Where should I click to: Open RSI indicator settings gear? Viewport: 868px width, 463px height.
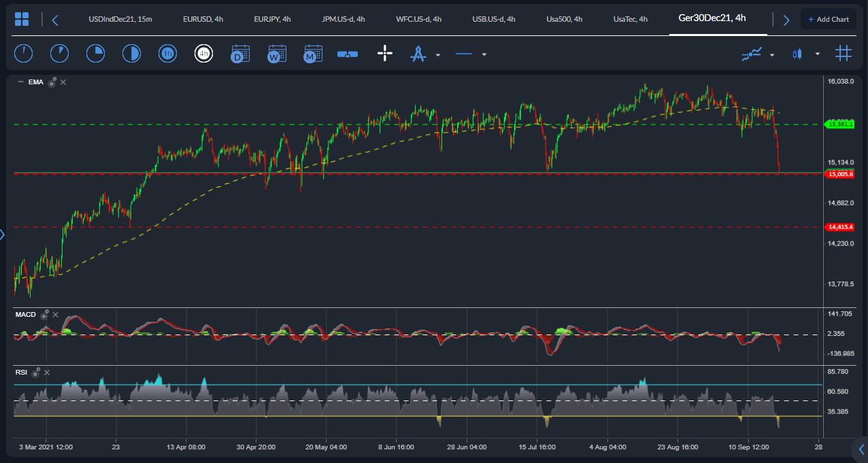point(37,372)
